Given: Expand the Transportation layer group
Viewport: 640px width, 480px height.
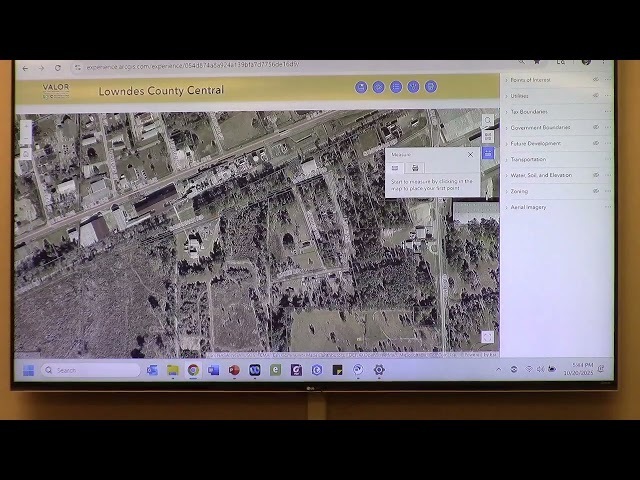Looking at the screenshot, I should coord(506,159).
